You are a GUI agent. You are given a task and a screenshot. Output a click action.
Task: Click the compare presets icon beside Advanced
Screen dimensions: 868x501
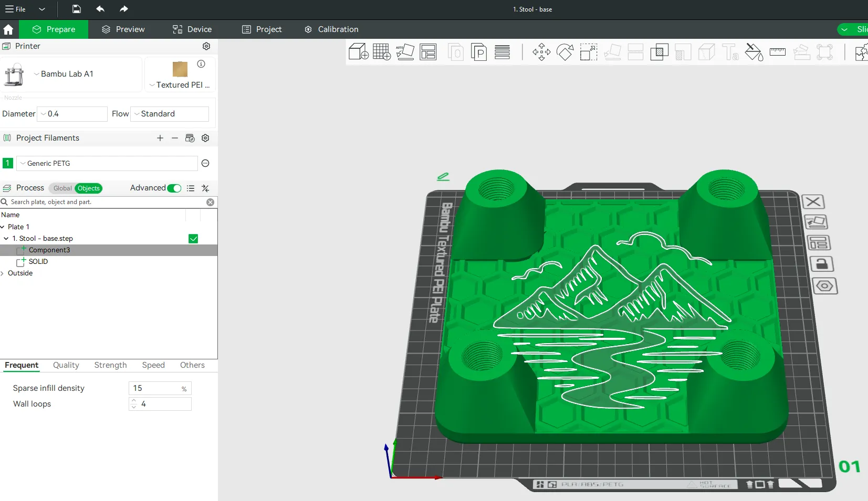pyautogui.click(x=205, y=188)
